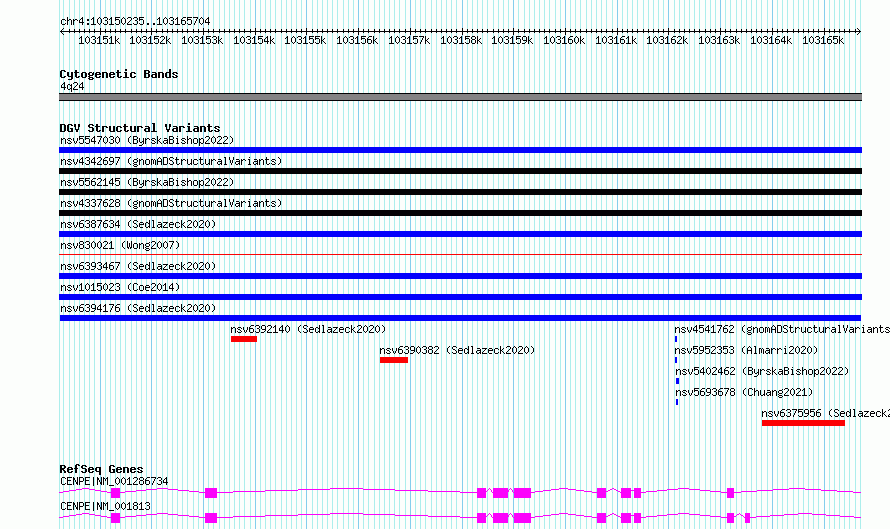Click the blue bar under nsv6394176

tap(460, 318)
